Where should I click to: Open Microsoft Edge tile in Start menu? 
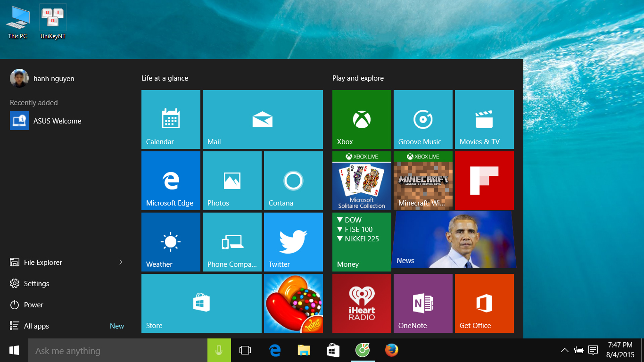click(171, 181)
